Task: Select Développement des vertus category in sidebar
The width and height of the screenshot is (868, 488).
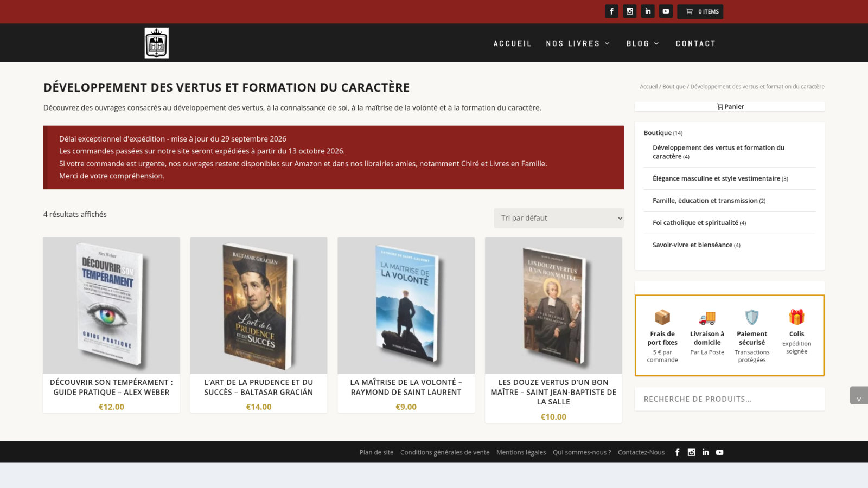Action: point(718,152)
